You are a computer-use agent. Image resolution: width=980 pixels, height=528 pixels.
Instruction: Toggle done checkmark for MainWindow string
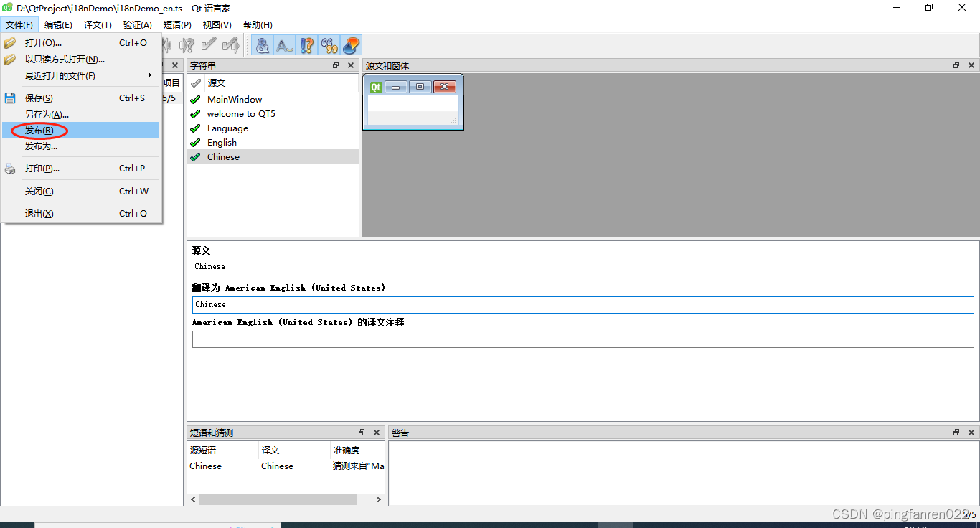(195, 100)
